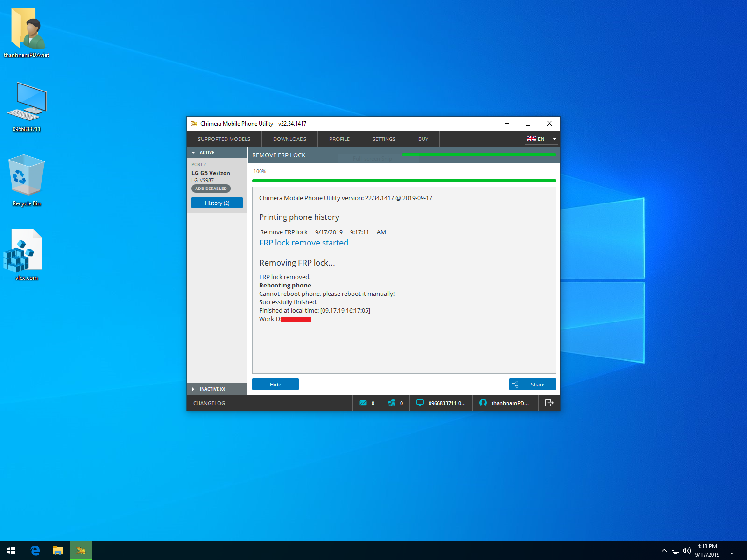
Task: Click the Windows Start button
Action: (11, 551)
